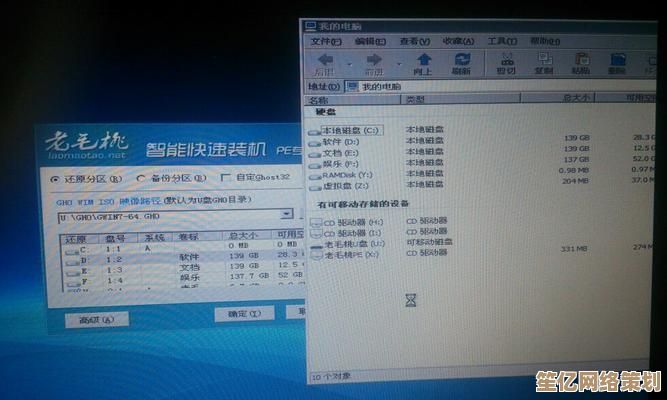This screenshot has width=667, height=400.
Task: Sort by the 名称 column header
Action: pyautogui.click(x=353, y=100)
